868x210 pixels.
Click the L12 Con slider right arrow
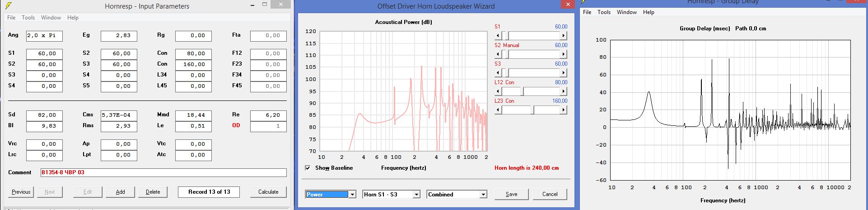pos(563,91)
